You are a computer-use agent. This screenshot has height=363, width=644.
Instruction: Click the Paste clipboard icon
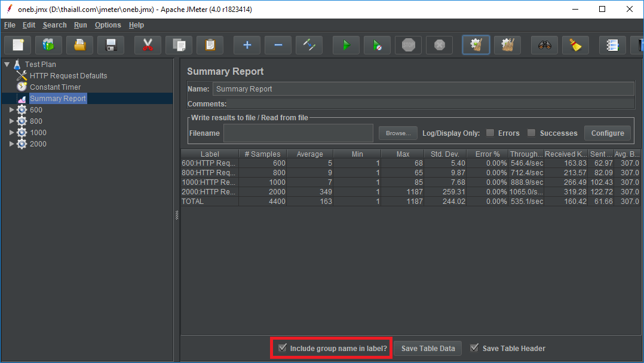210,45
